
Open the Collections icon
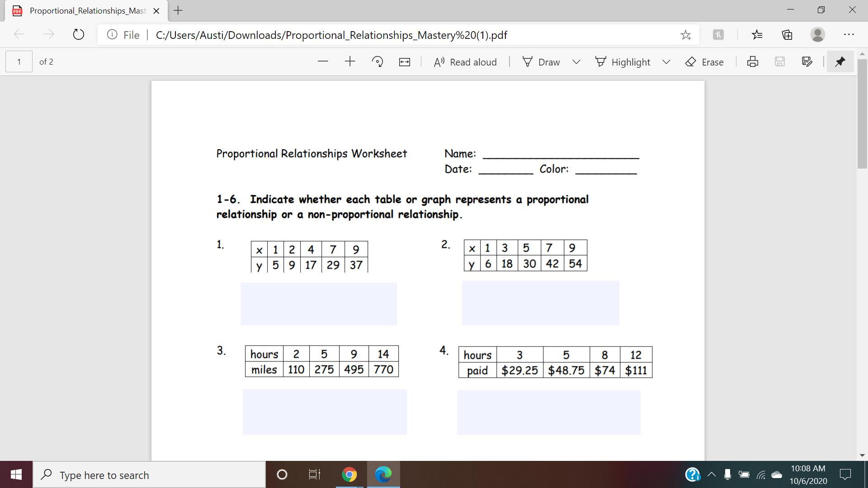tap(787, 35)
